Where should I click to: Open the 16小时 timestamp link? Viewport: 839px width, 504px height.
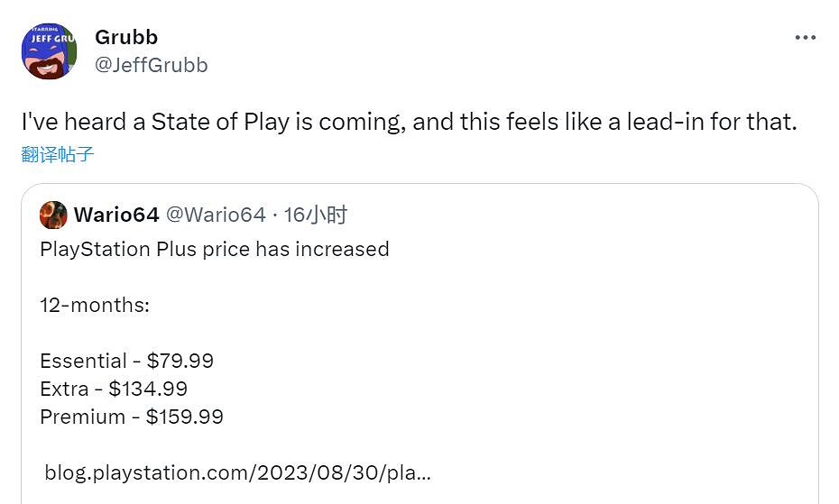coord(316,215)
